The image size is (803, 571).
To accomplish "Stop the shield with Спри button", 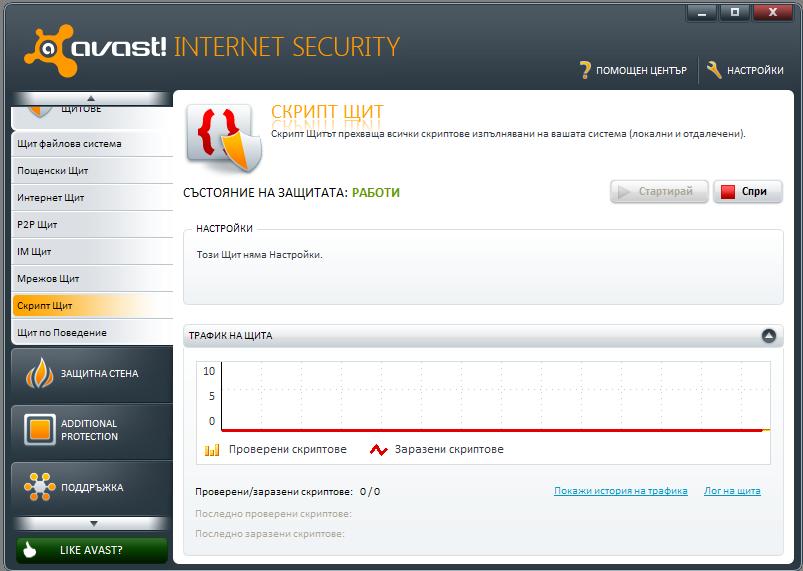I will 748,192.
